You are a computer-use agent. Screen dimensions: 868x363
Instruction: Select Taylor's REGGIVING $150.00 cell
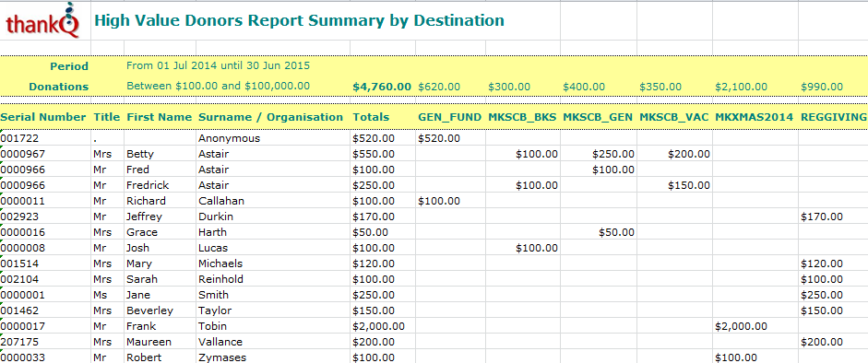click(x=822, y=310)
